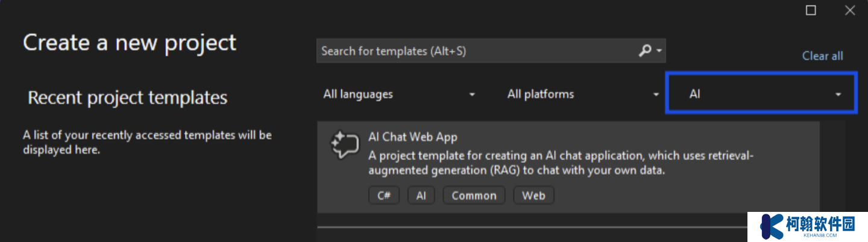Open the All platforms filter dropdown
The image size is (868, 242).
coord(583,95)
